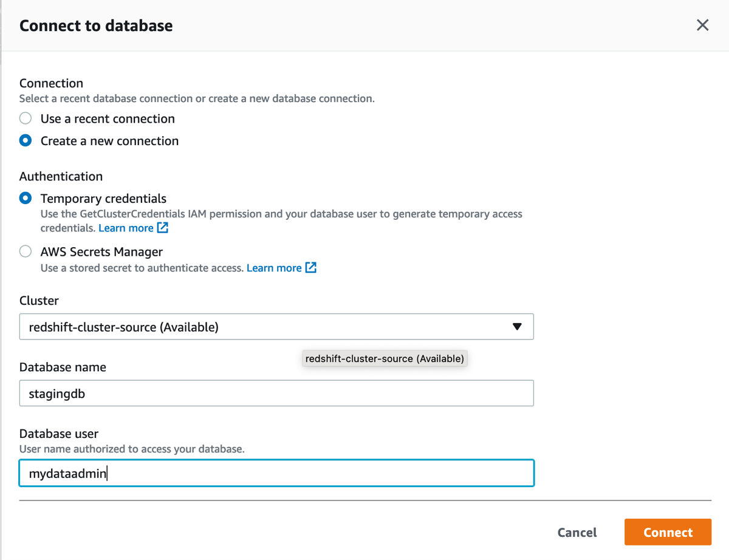
Task: Close the Connect to database dialog
Action: tap(702, 25)
